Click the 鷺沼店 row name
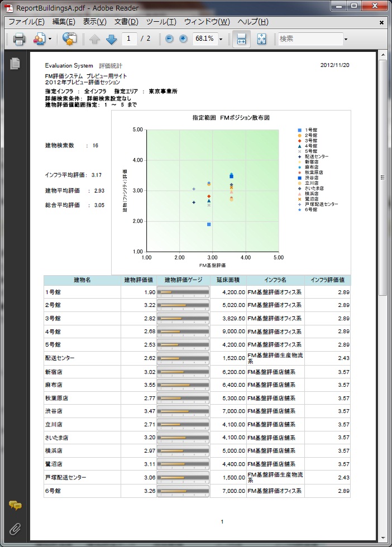 (54, 464)
